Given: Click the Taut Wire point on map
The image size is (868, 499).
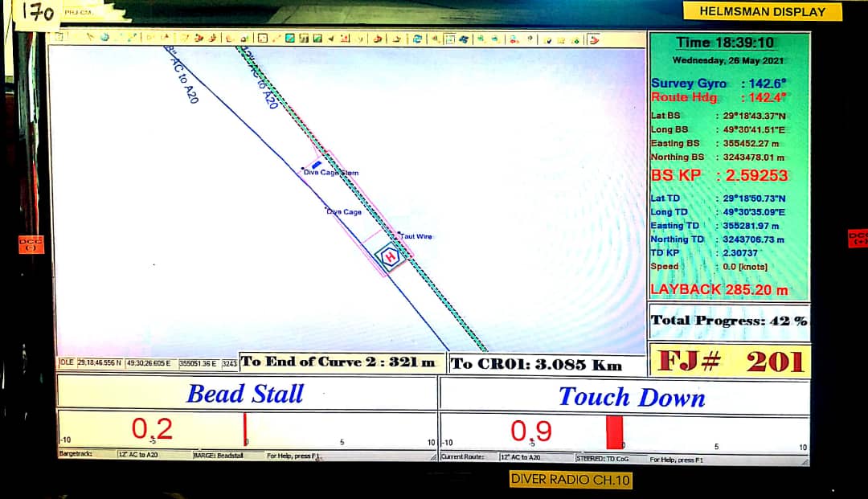Looking at the screenshot, I should [x=399, y=235].
